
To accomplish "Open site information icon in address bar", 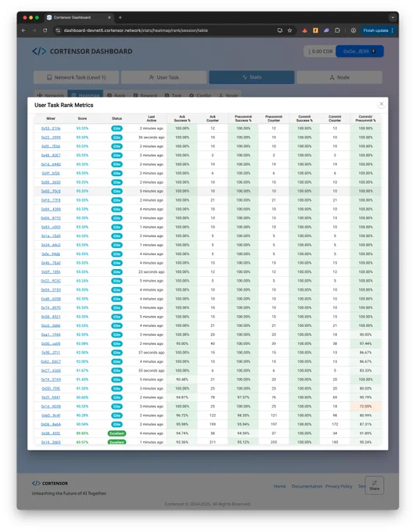I will (58, 31).
